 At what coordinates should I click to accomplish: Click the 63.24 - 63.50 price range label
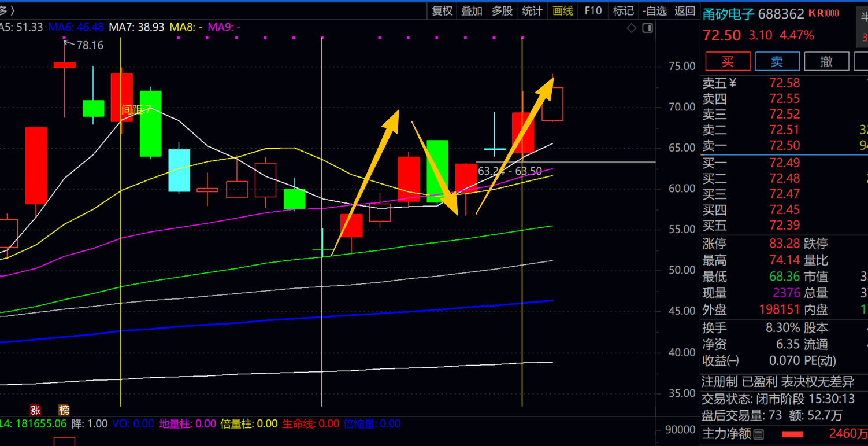click(510, 171)
